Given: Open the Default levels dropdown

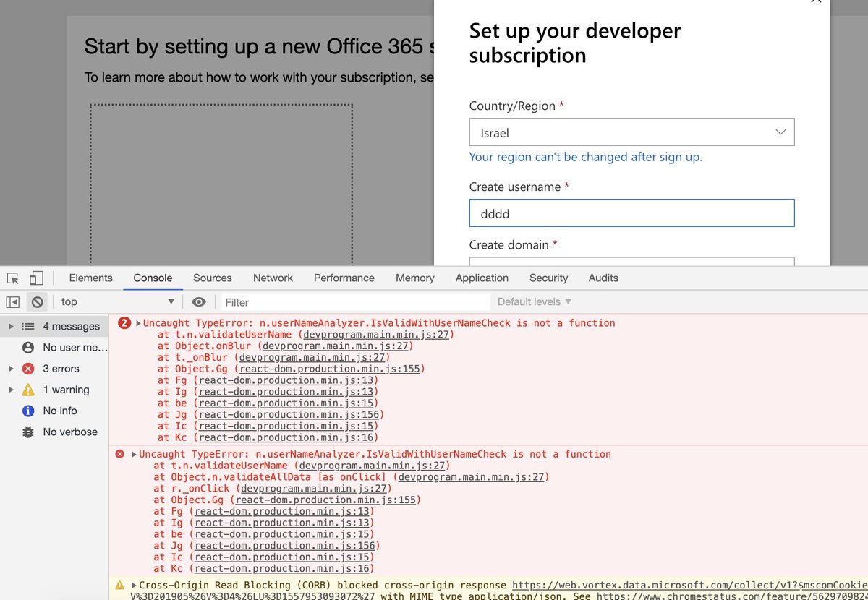Looking at the screenshot, I should (534, 301).
